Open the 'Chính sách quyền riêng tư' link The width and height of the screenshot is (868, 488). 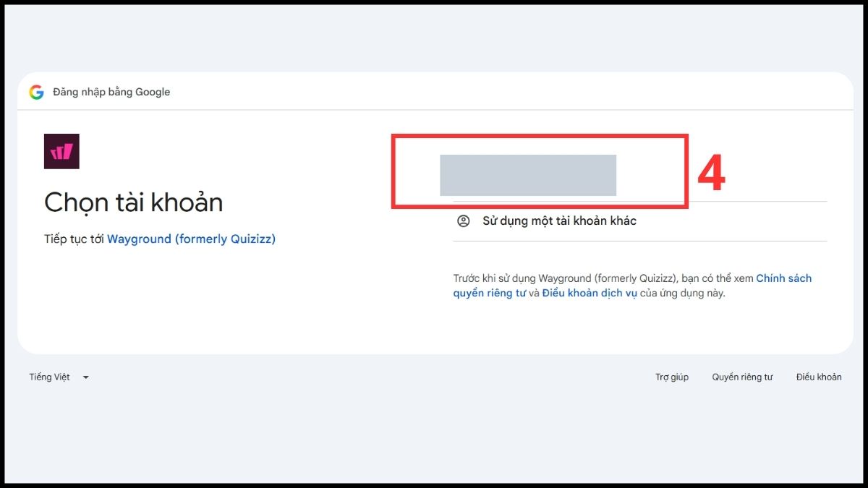[x=632, y=286]
